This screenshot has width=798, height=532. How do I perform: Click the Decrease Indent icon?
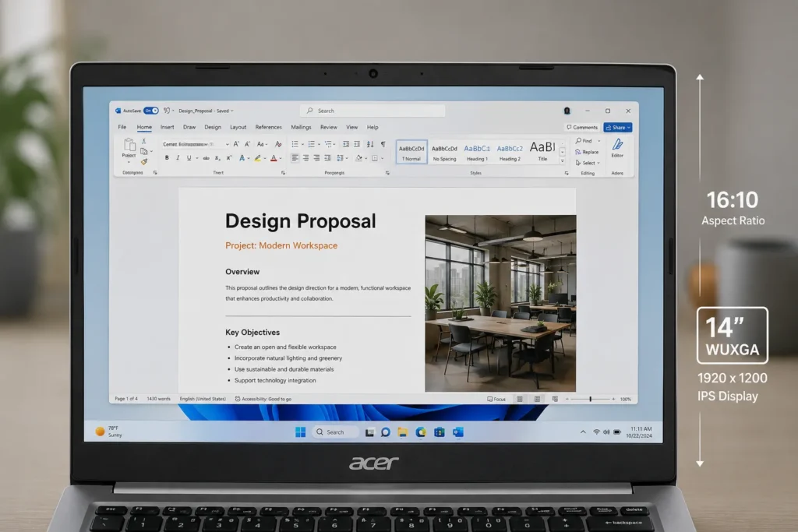pyautogui.click(x=346, y=144)
